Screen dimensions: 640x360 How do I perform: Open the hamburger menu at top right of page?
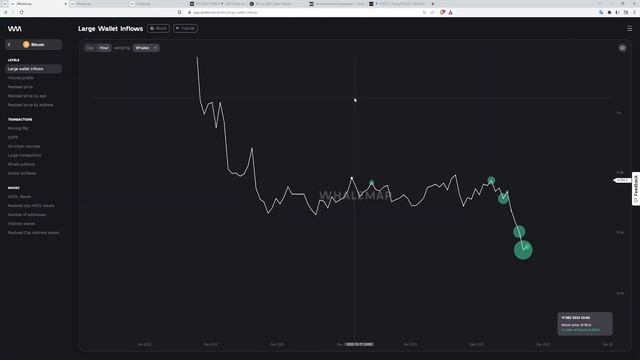[x=629, y=28]
